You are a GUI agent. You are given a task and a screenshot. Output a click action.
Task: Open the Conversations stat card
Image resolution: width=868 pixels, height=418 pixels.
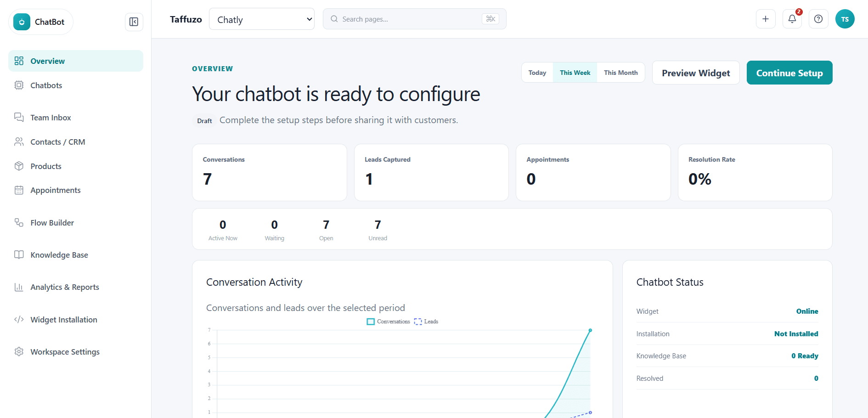pos(270,173)
